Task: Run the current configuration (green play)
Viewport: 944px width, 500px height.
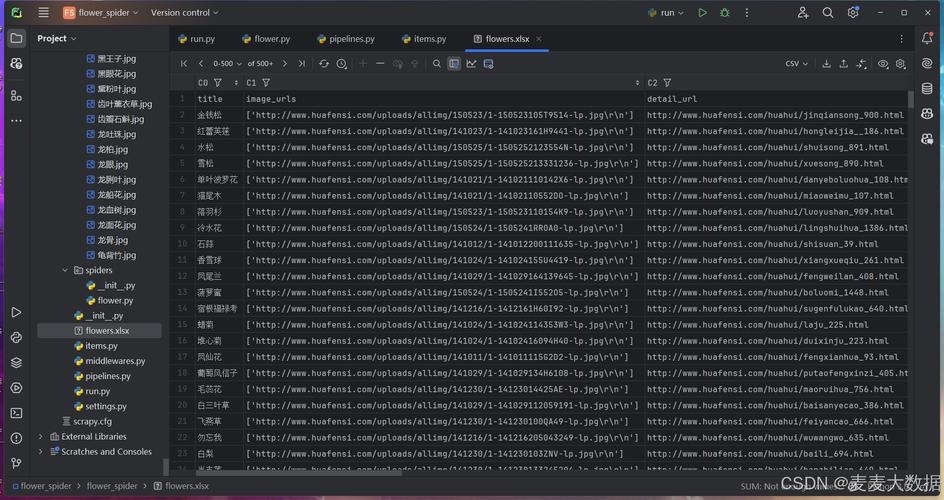Action: pyautogui.click(x=702, y=13)
